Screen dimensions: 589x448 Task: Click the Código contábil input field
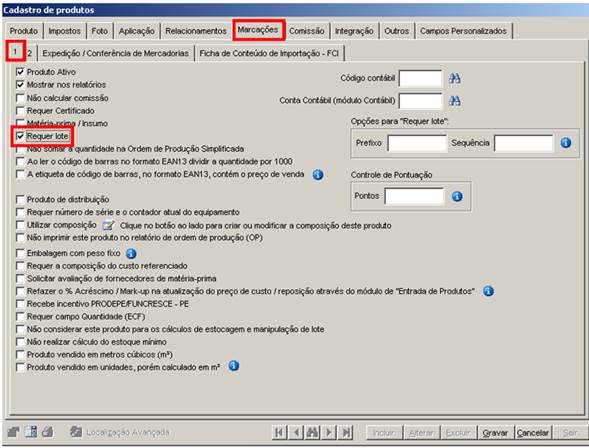coord(420,78)
